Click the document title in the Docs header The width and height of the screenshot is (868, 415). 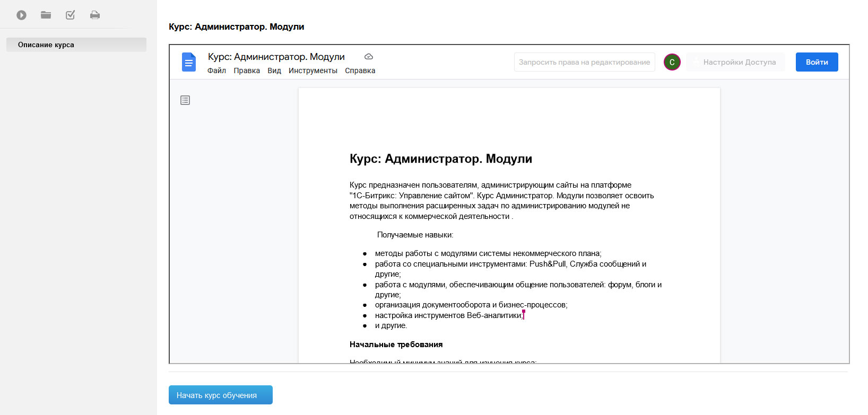276,57
